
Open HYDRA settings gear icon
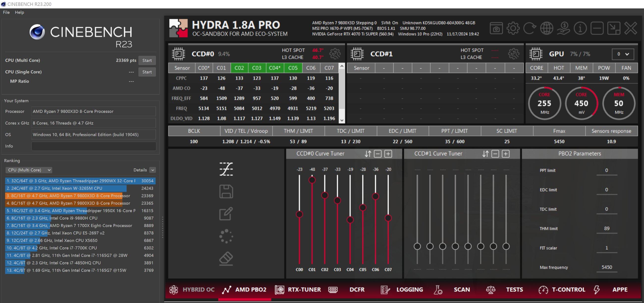click(513, 28)
